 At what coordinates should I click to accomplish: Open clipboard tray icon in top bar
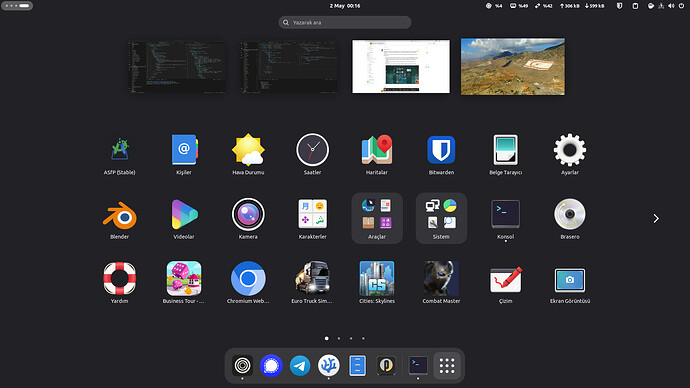(x=635, y=6)
